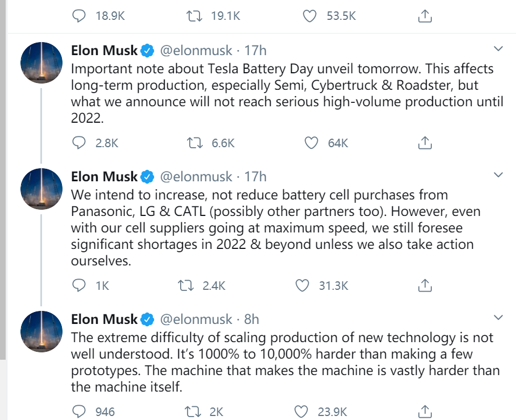516x420 pixels.
Task: Reply to the scaling production tweet
Action: coord(80,411)
